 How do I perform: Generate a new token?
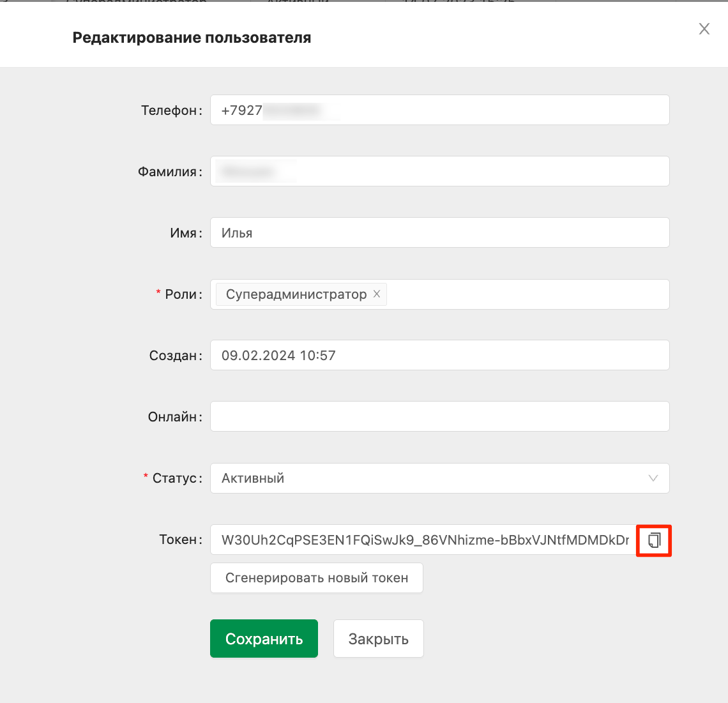click(x=317, y=578)
